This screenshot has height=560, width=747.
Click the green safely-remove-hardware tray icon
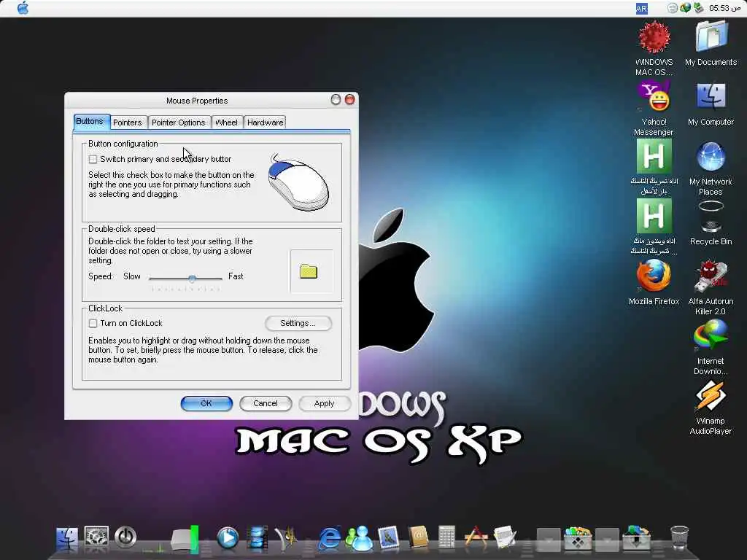pyautogui.click(x=698, y=8)
